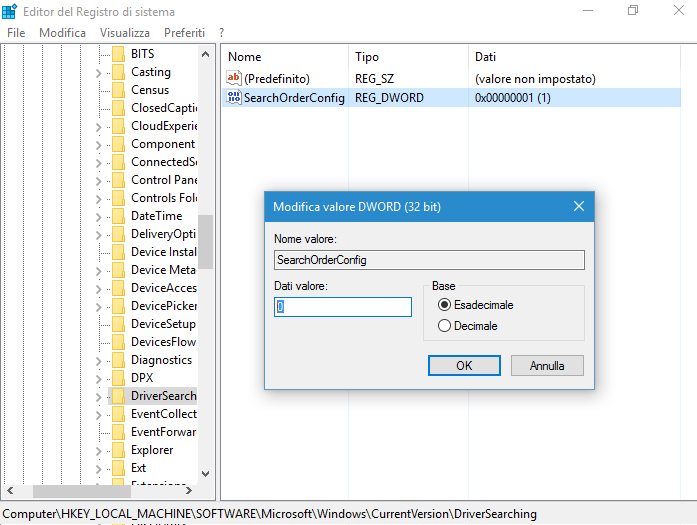Select the DateTime folder icon
697x525 pixels.
[118, 216]
